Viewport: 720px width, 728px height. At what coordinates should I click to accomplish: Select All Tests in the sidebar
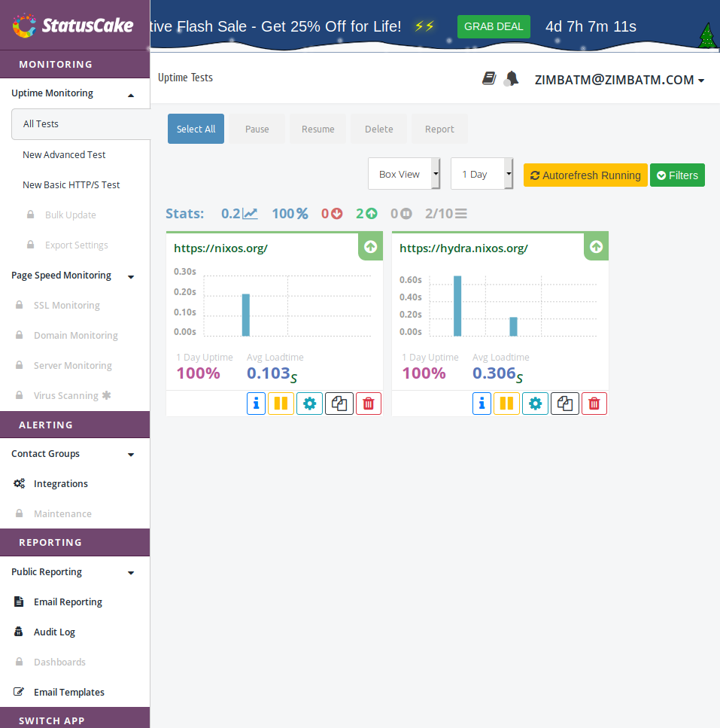(81, 124)
